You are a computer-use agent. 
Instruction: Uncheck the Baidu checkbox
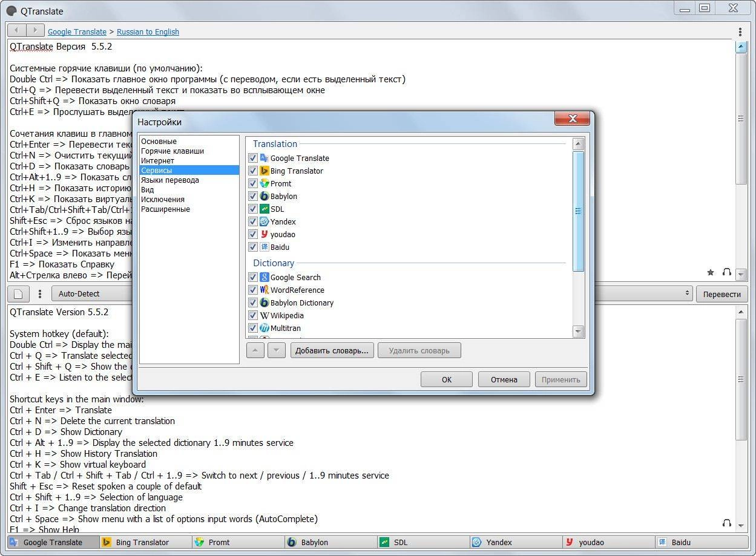tap(253, 247)
